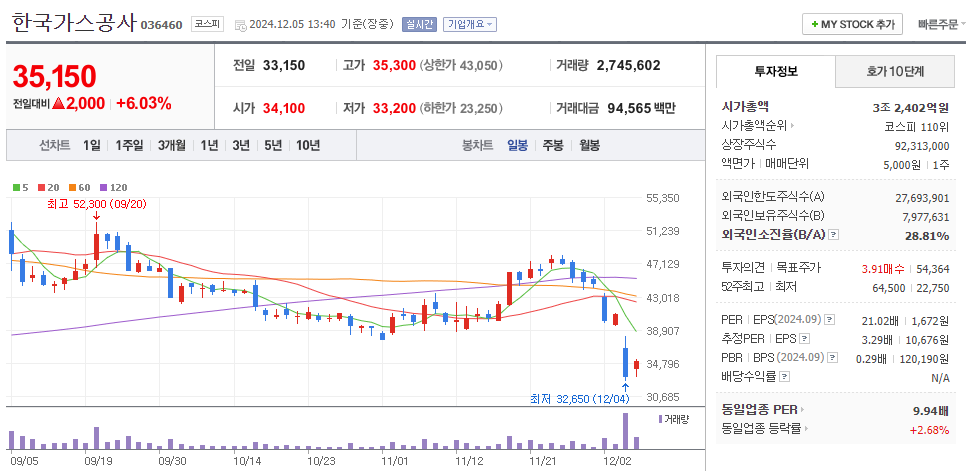Click the 실시간 real-time badge
This screenshot has width=967, height=471.
tap(419, 25)
